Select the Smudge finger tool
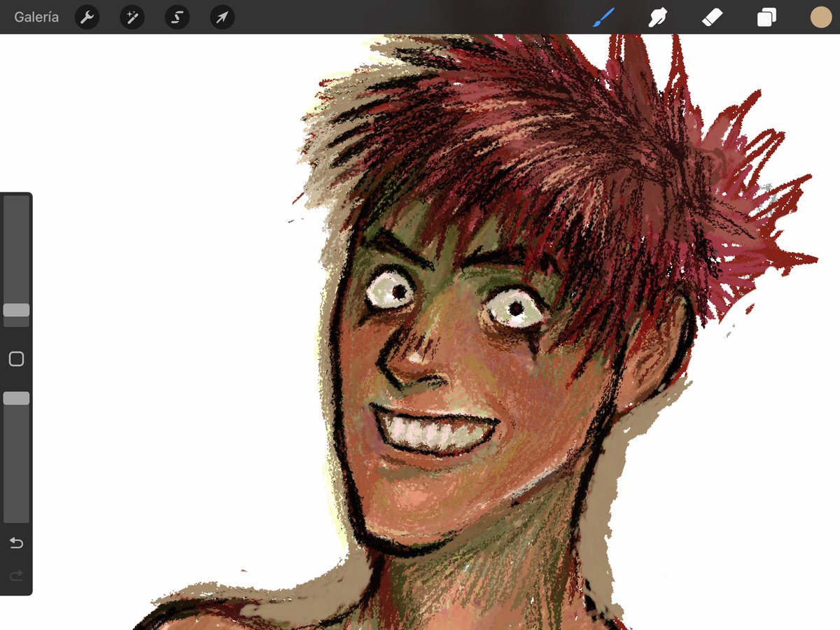The width and height of the screenshot is (840, 630). [657, 17]
